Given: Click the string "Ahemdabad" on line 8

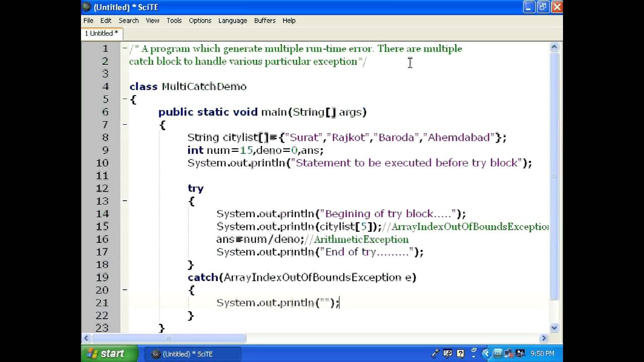Looking at the screenshot, I should point(459,137).
